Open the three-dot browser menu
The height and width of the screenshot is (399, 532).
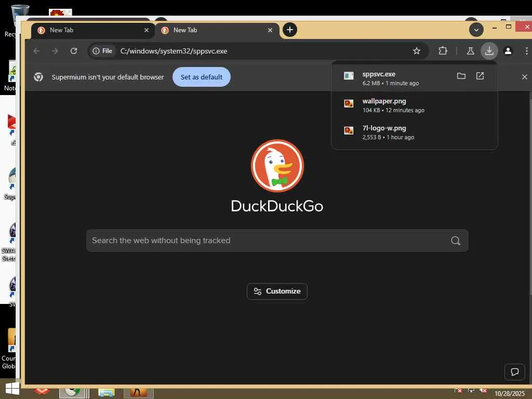[x=526, y=51]
